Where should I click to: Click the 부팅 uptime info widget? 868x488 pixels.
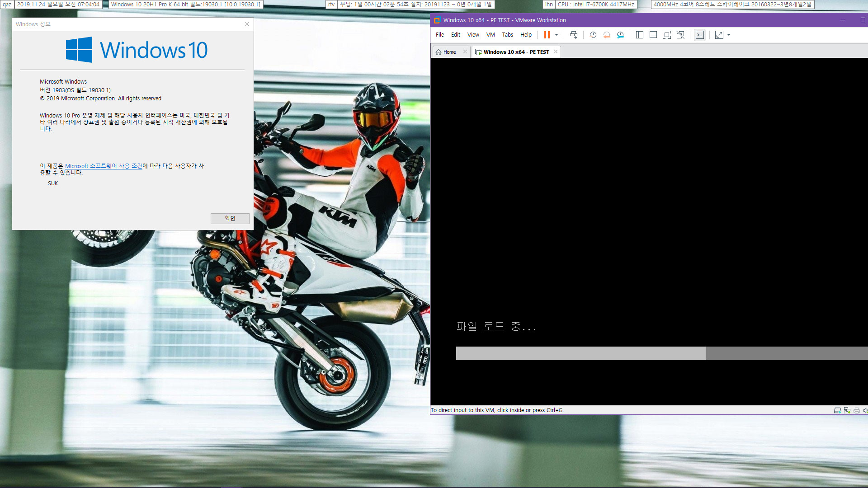coord(416,5)
